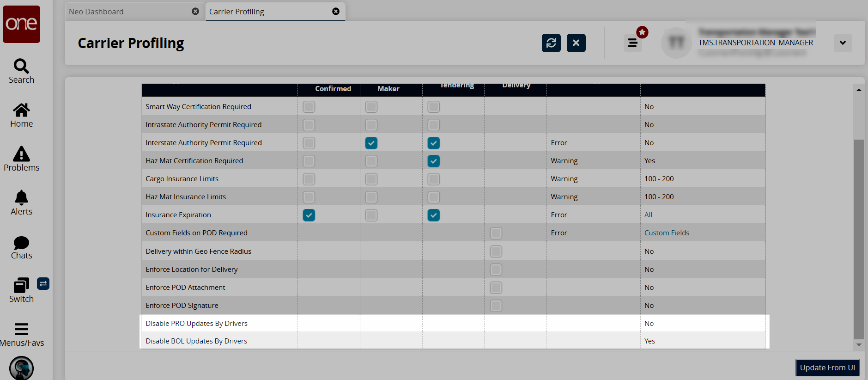Viewport: 868px width, 380px height.
Task: Check Smart Way Certification Required under Confirmed
Action: pyautogui.click(x=309, y=107)
